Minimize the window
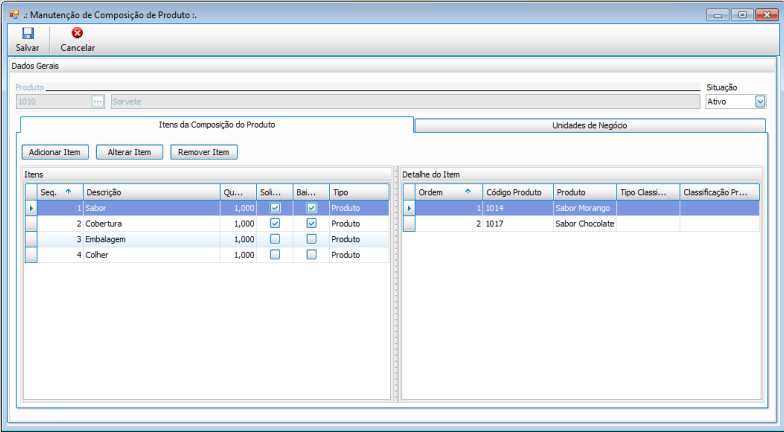784x432 pixels. (x=718, y=14)
